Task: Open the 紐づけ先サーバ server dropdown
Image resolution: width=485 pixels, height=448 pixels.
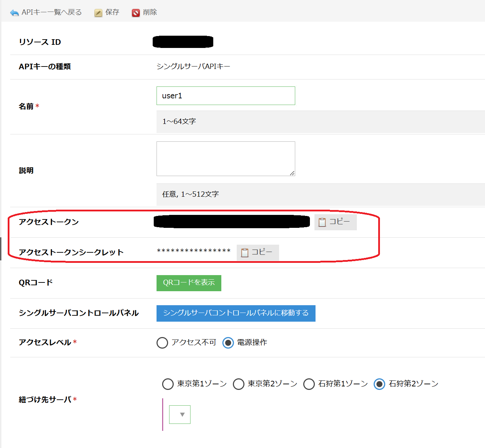Action: [180, 414]
